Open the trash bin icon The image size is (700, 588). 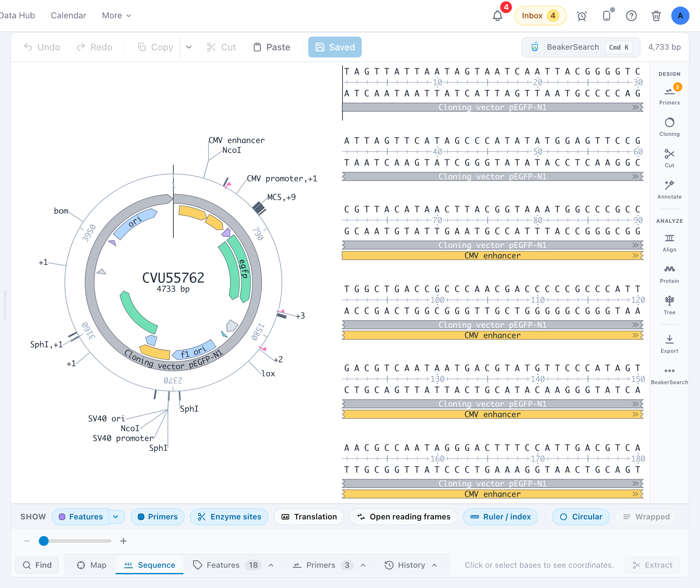[656, 16]
